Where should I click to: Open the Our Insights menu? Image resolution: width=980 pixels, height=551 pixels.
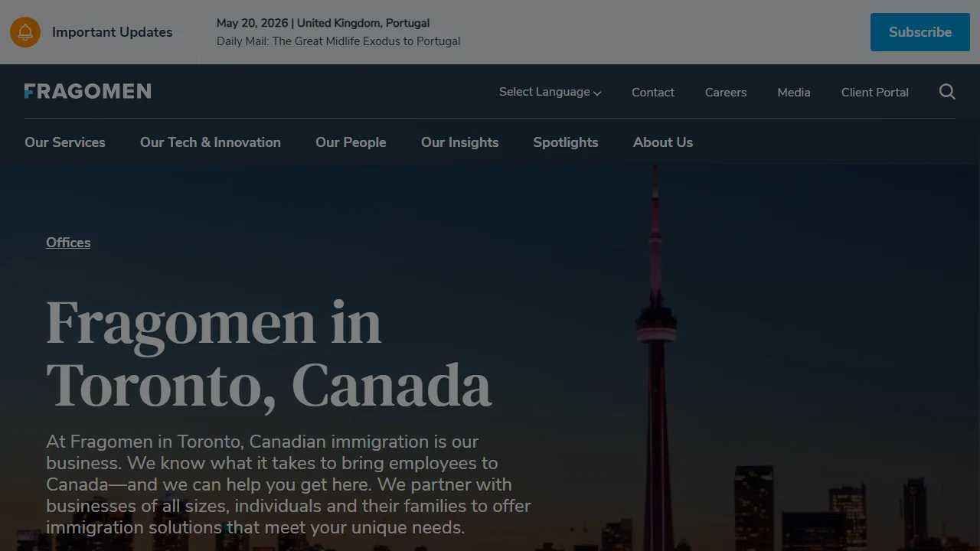459,142
